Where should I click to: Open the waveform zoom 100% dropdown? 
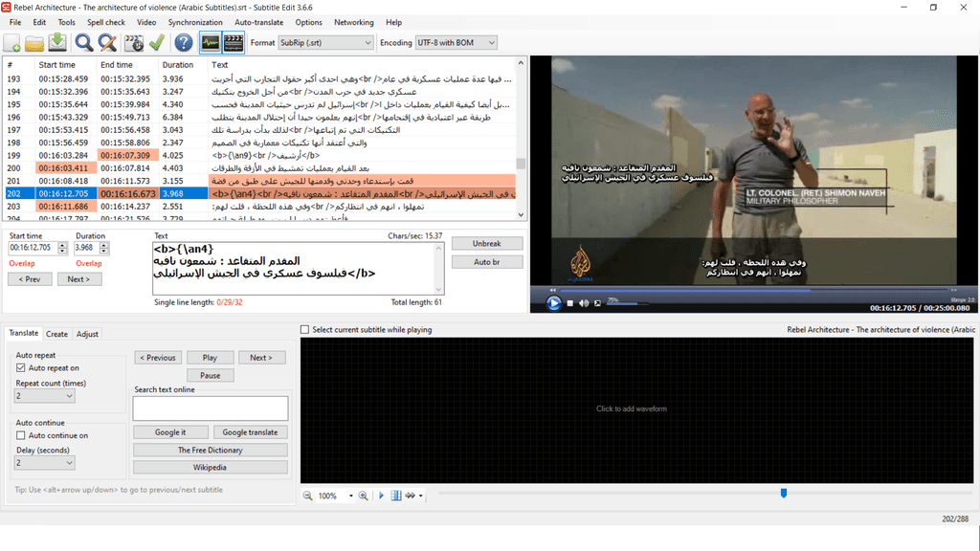pyautogui.click(x=350, y=496)
